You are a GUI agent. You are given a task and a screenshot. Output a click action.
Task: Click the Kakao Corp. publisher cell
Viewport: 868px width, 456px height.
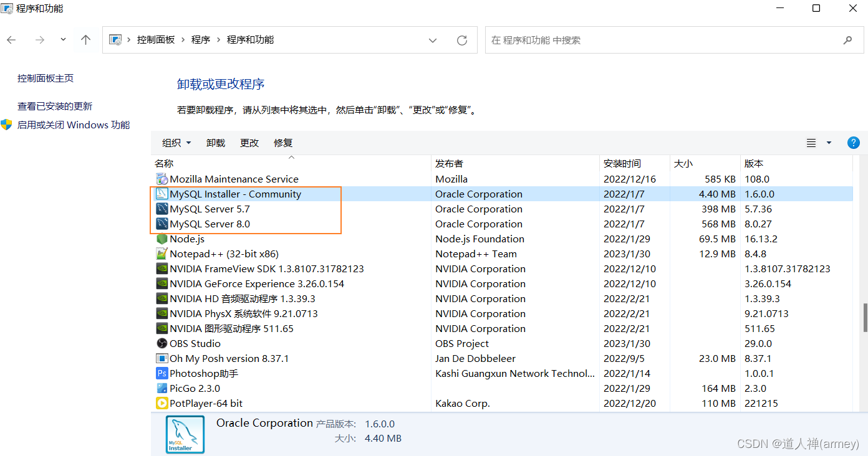point(463,404)
